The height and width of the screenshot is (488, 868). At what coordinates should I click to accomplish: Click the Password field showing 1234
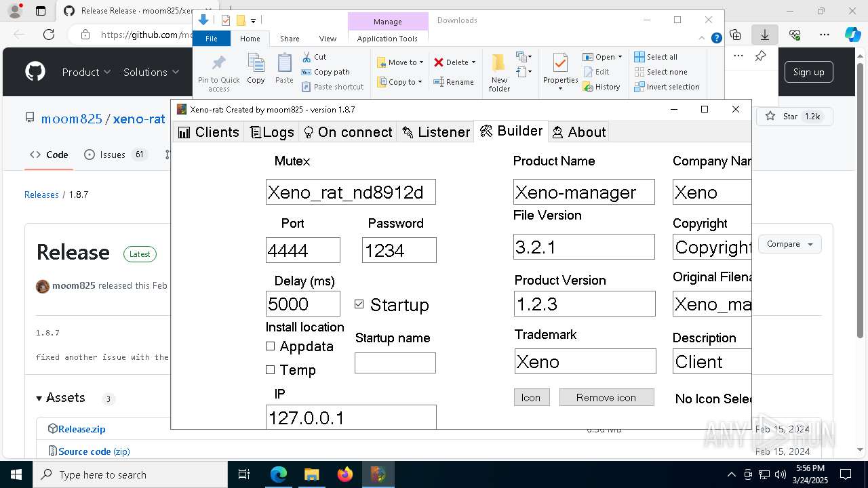(x=399, y=250)
